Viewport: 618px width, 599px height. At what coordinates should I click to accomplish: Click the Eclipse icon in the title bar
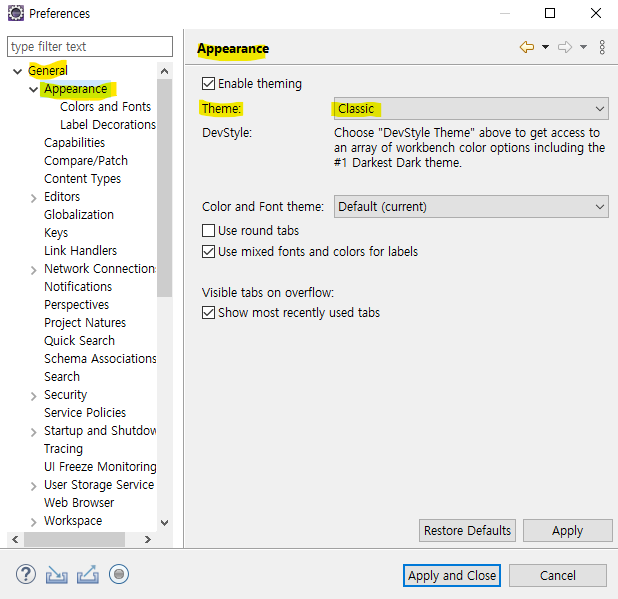pos(16,13)
